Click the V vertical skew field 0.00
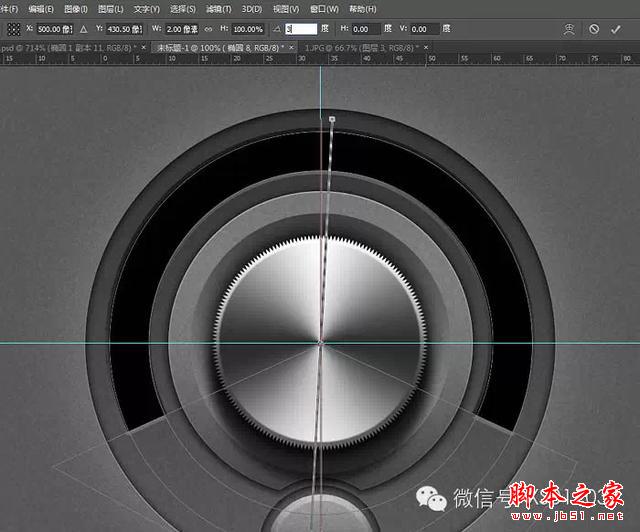Image resolution: width=640 pixels, height=532 pixels. 425,29
